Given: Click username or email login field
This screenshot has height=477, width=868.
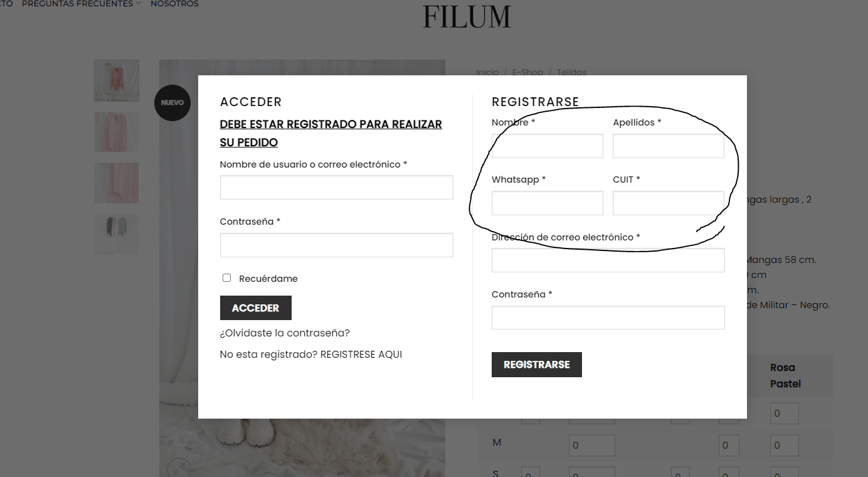Looking at the screenshot, I should coord(336,187).
